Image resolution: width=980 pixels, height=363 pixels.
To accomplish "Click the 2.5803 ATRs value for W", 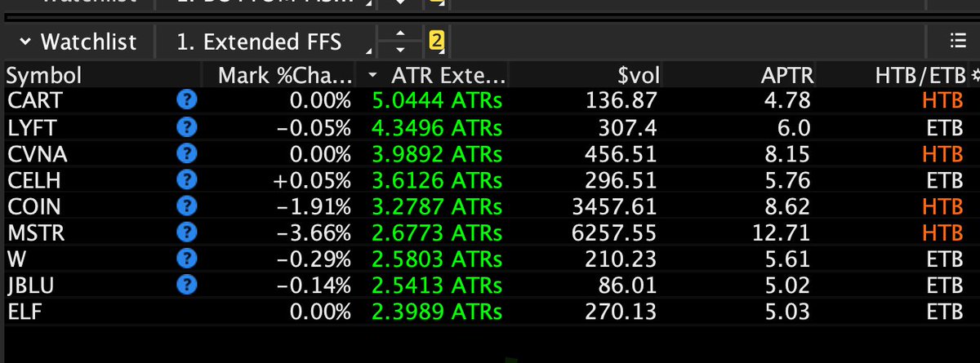I will (436, 259).
